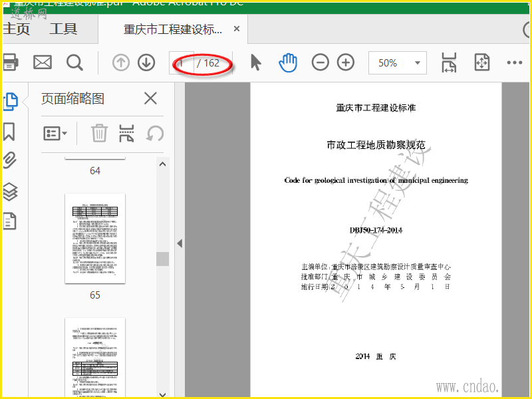Collapse the navigation pane with the left triangle
This screenshot has height=399, width=532.
pyautogui.click(x=180, y=243)
